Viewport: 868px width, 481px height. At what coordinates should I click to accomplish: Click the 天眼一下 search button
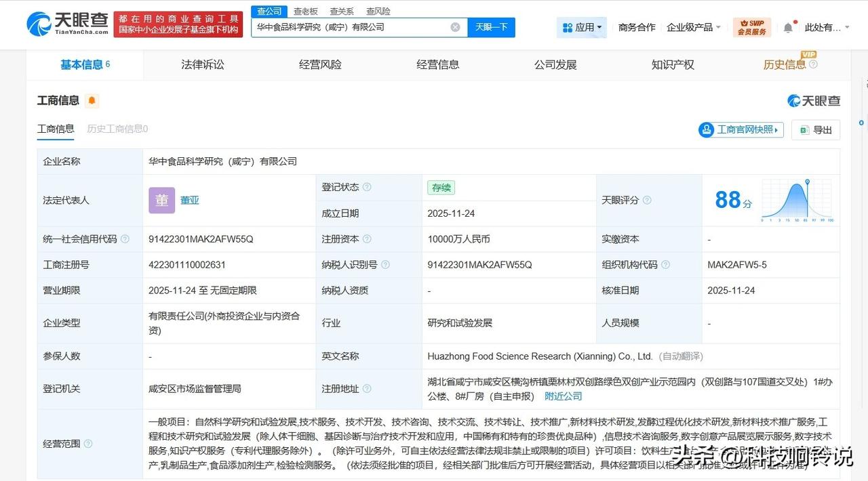(x=491, y=27)
